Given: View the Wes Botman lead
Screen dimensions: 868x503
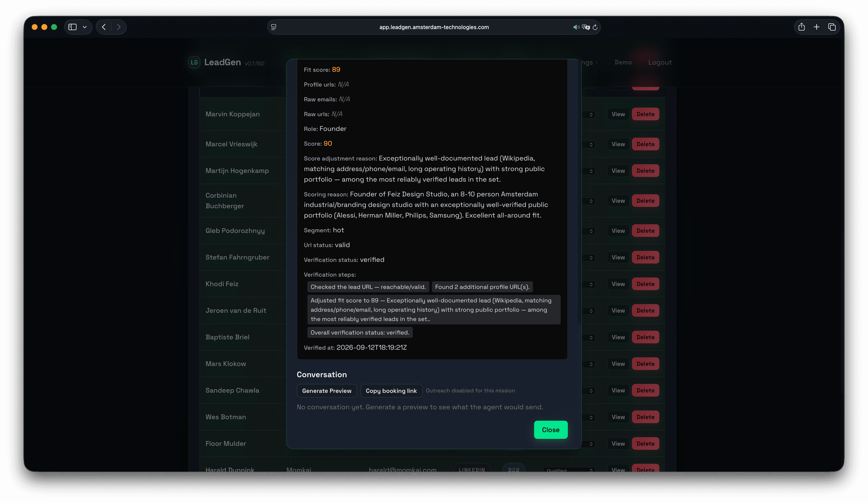Looking at the screenshot, I should tap(618, 417).
